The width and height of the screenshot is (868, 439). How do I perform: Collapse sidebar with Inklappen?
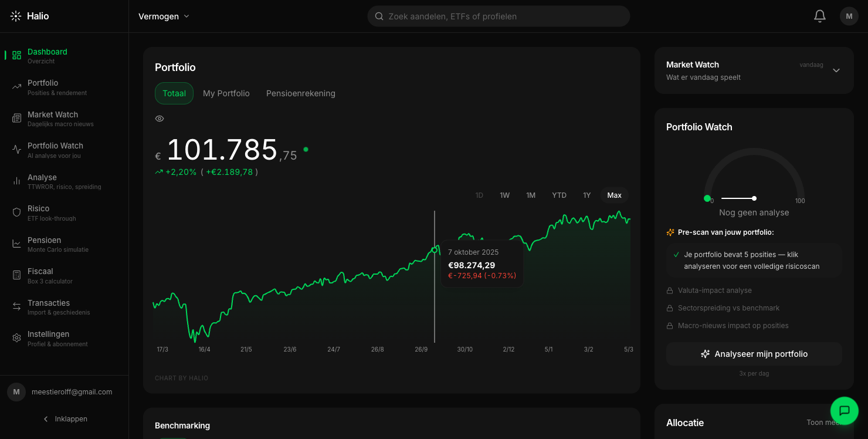pyautogui.click(x=65, y=419)
